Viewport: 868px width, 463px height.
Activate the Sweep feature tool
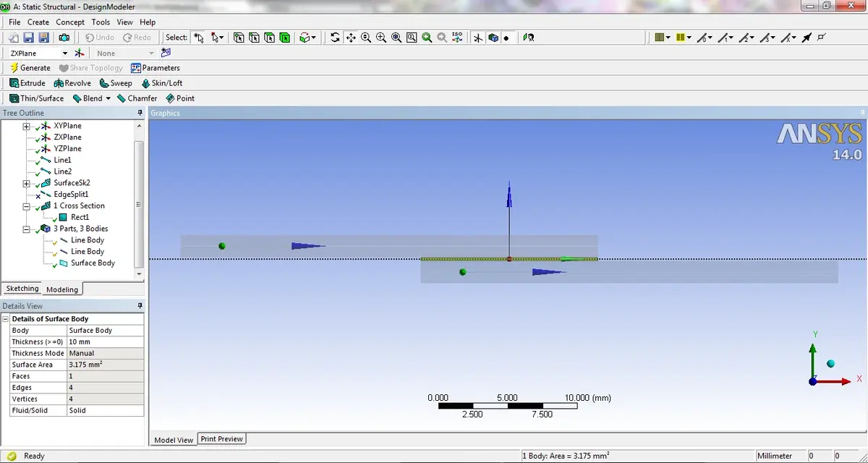pyautogui.click(x=116, y=83)
